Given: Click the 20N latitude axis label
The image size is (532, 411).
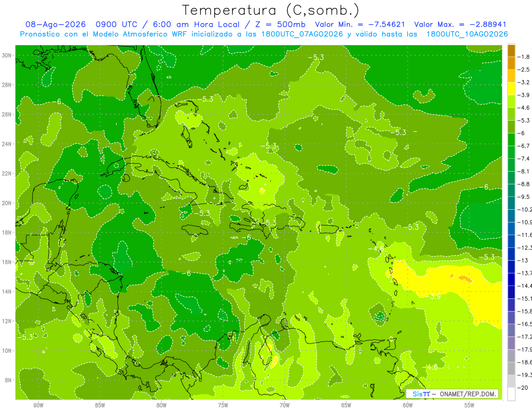Looking at the screenshot, I should tap(7, 203).
